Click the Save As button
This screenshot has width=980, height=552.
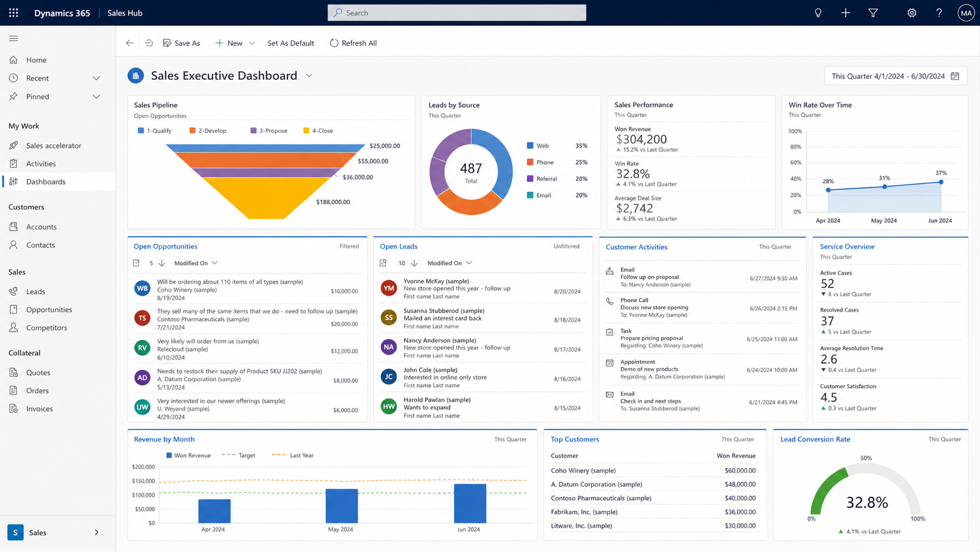click(182, 43)
